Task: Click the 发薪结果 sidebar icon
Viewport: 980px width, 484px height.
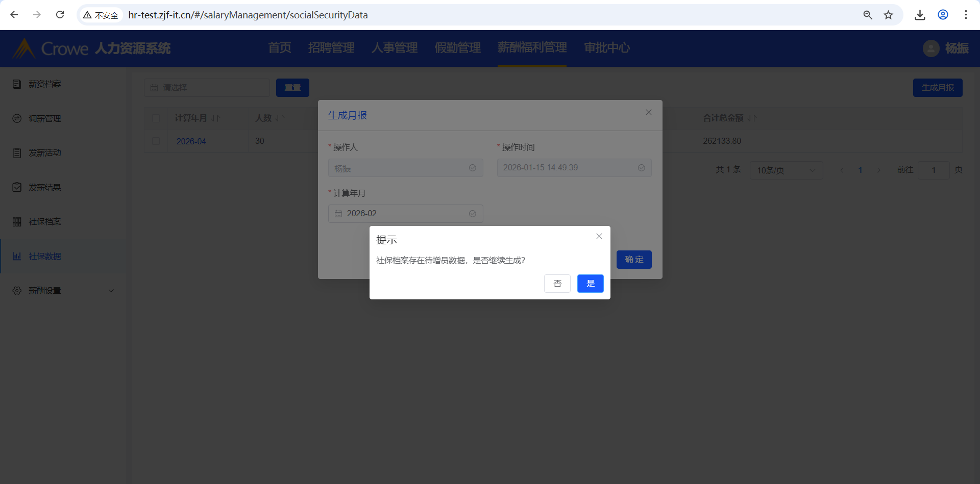Action: tap(17, 187)
